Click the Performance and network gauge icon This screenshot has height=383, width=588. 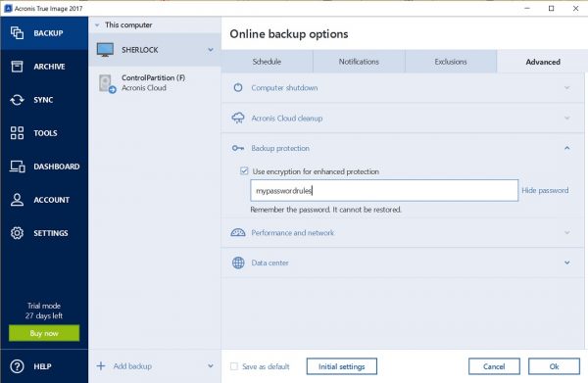click(238, 233)
